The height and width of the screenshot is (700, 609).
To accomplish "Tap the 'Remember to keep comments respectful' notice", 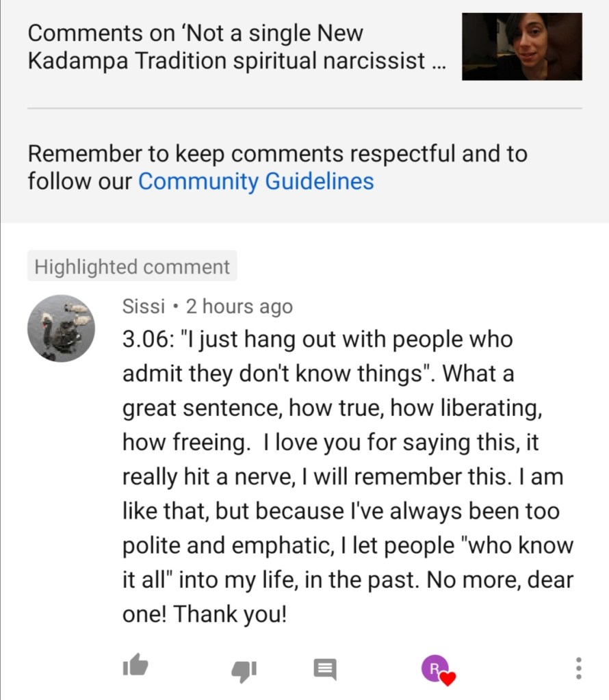I will (x=277, y=154).
